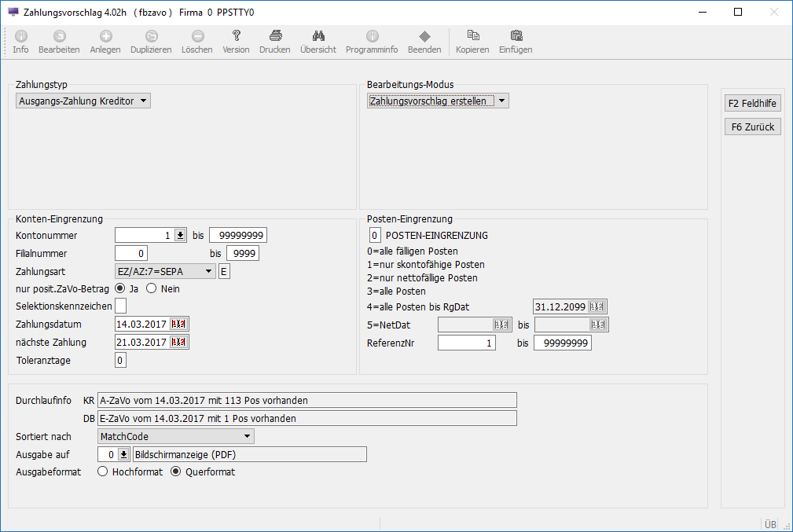793x532 pixels.
Task: Click the Version question mark icon
Action: pyautogui.click(x=236, y=36)
